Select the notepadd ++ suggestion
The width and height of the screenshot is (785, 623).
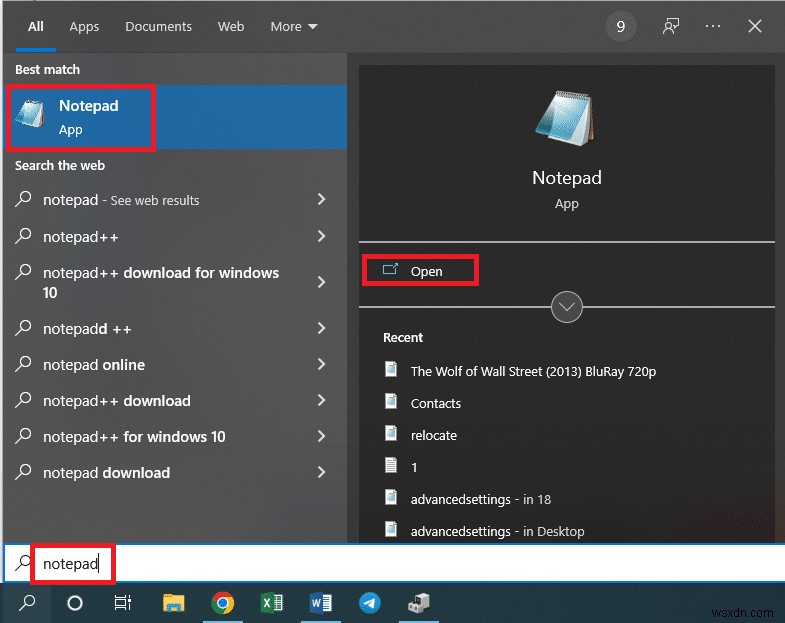point(175,329)
